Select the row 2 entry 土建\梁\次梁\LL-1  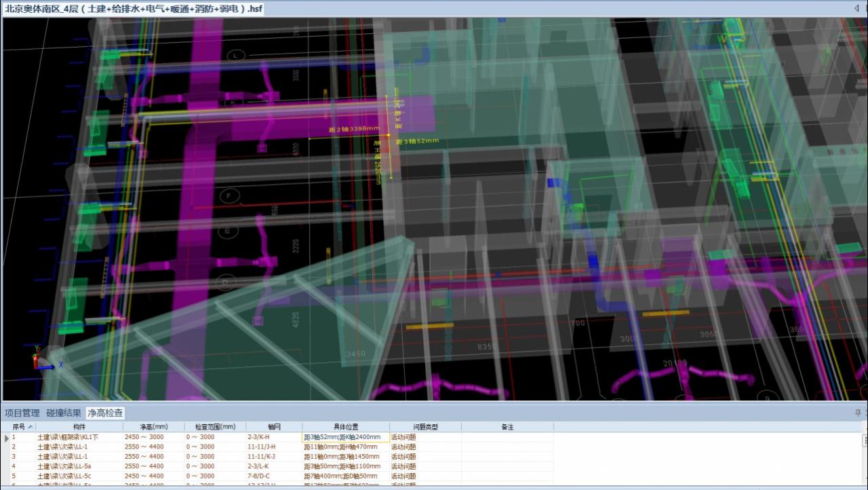point(62,447)
